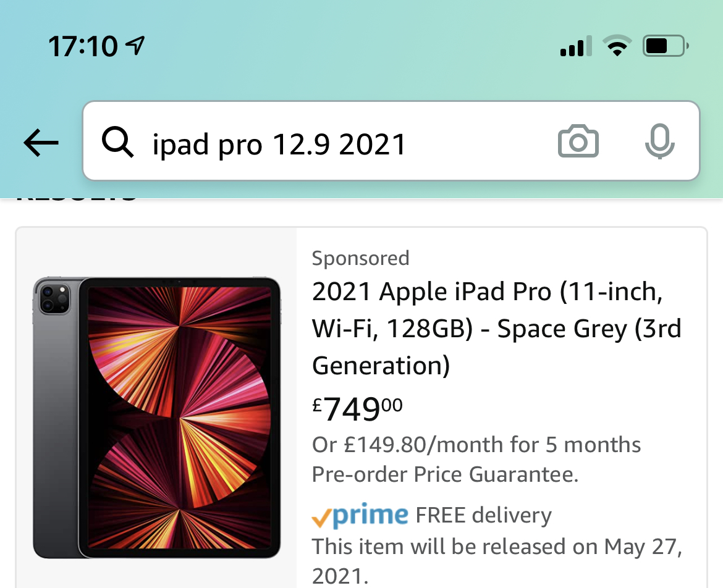Tap the 17:10 clock in status bar
Image resolution: width=723 pixels, height=588 pixels.
(83, 46)
